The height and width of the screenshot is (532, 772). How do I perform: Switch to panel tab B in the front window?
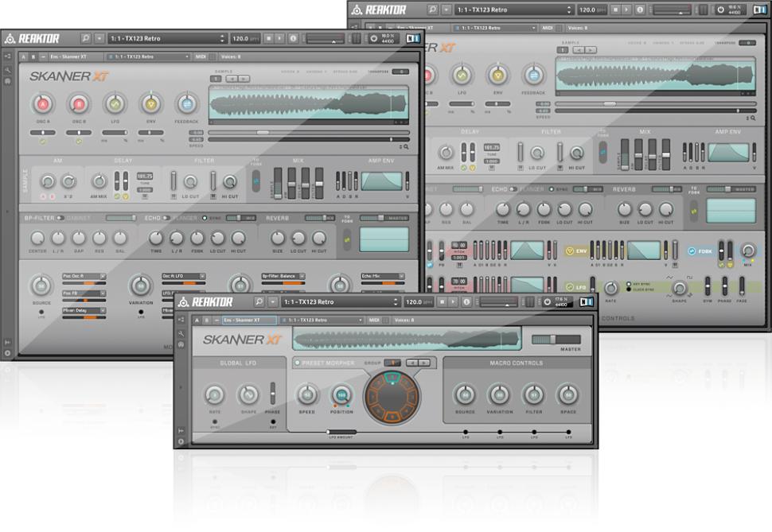click(x=207, y=320)
